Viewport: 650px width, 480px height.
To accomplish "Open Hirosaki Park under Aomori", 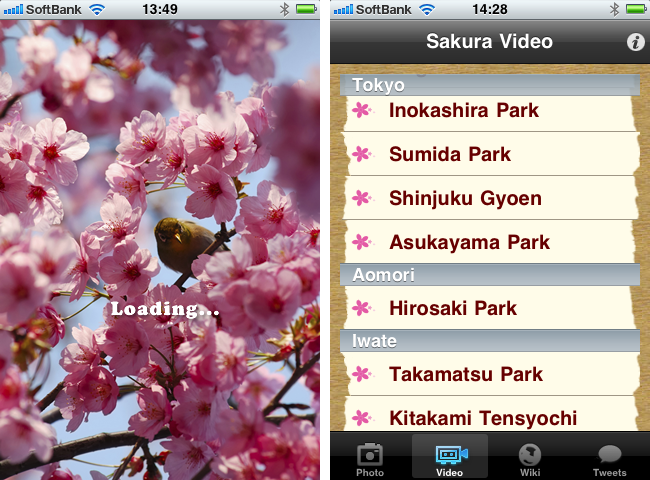I will (489, 308).
